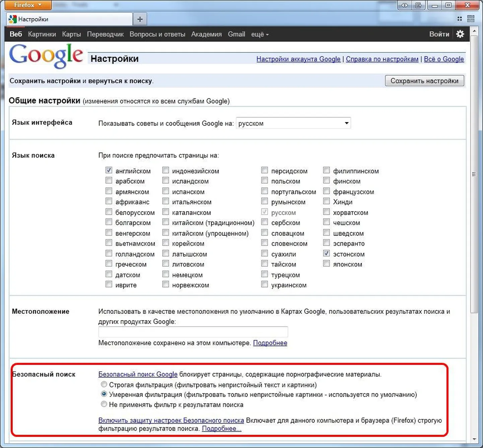483x448 pixels.
Task: Open the ещё dropdown in Google bar
Action: point(260,34)
